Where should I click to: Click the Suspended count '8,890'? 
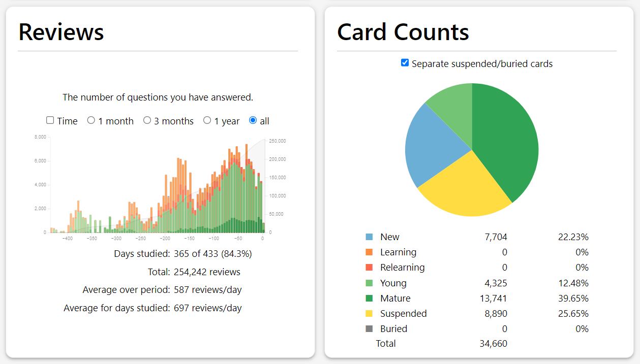(x=496, y=314)
